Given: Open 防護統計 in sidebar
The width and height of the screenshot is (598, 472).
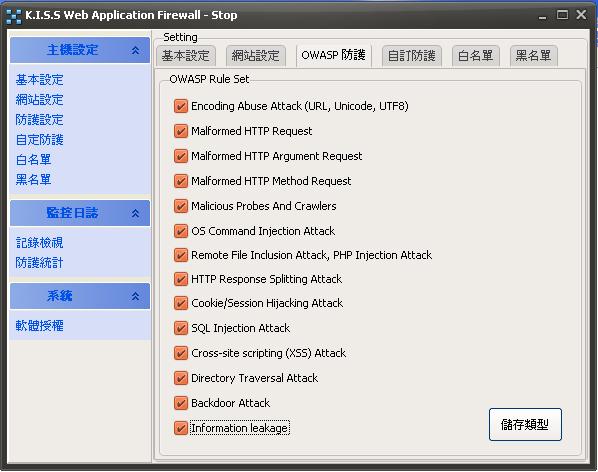Looking at the screenshot, I should [39, 263].
